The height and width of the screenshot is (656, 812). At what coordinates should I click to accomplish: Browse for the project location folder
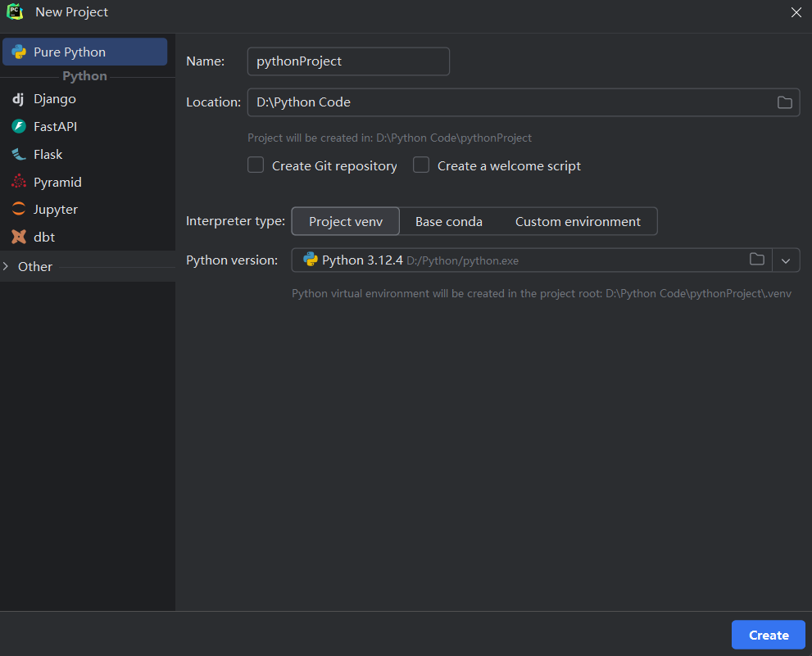pyautogui.click(x=785, y=102)
